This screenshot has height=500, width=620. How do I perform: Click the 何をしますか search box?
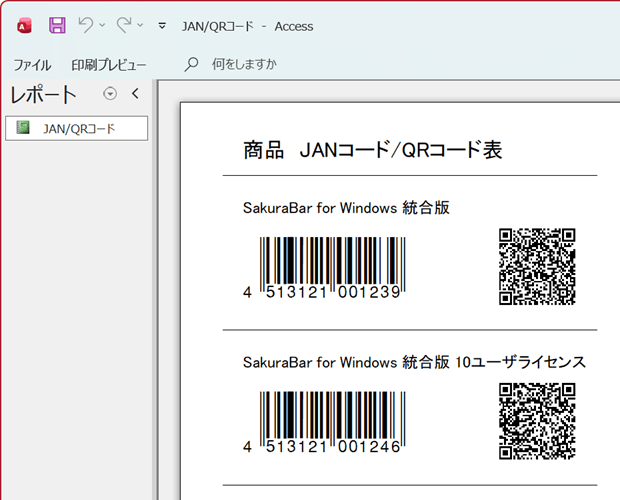(244, 64)
